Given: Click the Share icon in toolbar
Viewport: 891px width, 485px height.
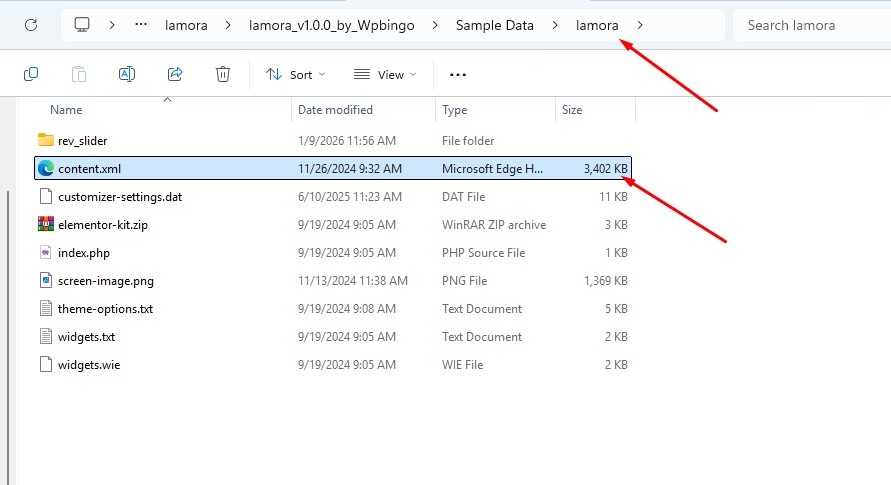Looking at the screenshot, I should (x=175, y=74).
